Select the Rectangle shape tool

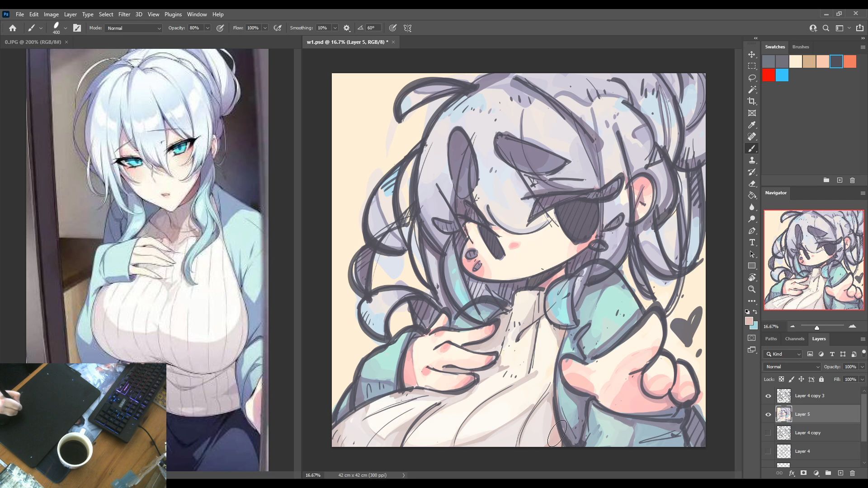pos(752,266)
